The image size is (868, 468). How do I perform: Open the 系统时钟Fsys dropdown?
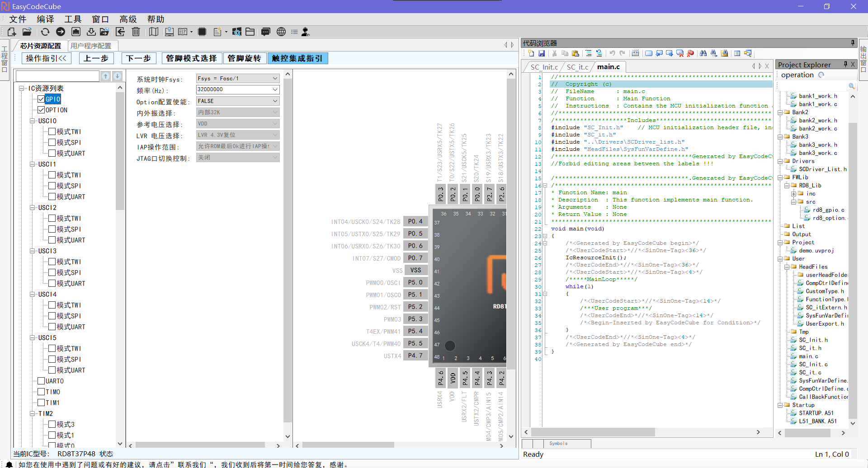tap(237, 79)
